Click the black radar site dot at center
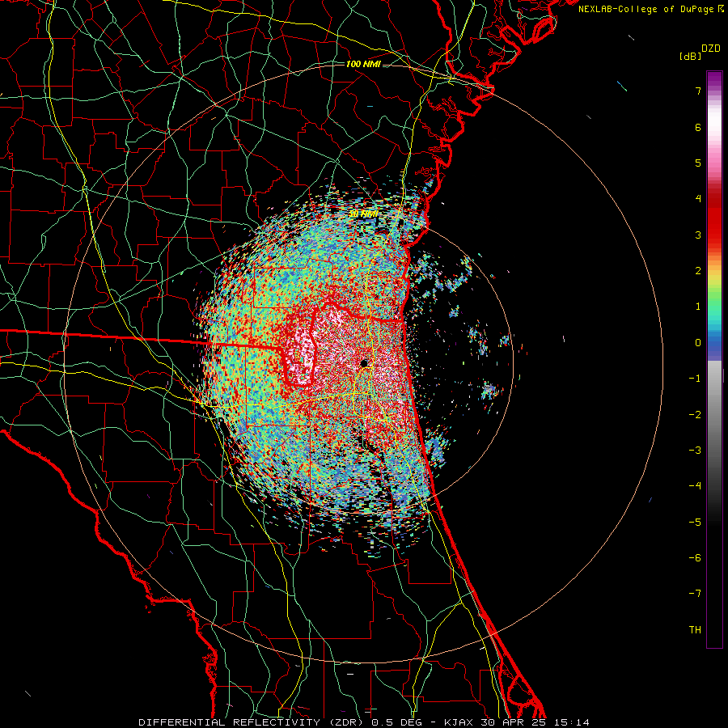The height and width of the screenshot is (728, 728). coord(364,363)
